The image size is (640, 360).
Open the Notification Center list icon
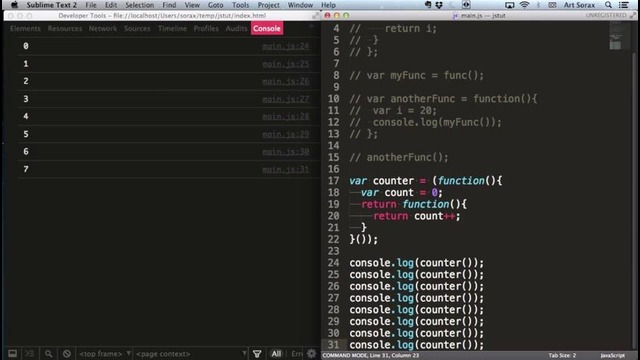[624, 5]
